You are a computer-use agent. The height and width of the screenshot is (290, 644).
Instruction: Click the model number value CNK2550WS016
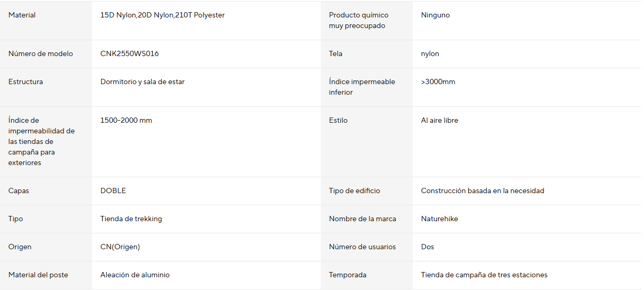point(130,54)
